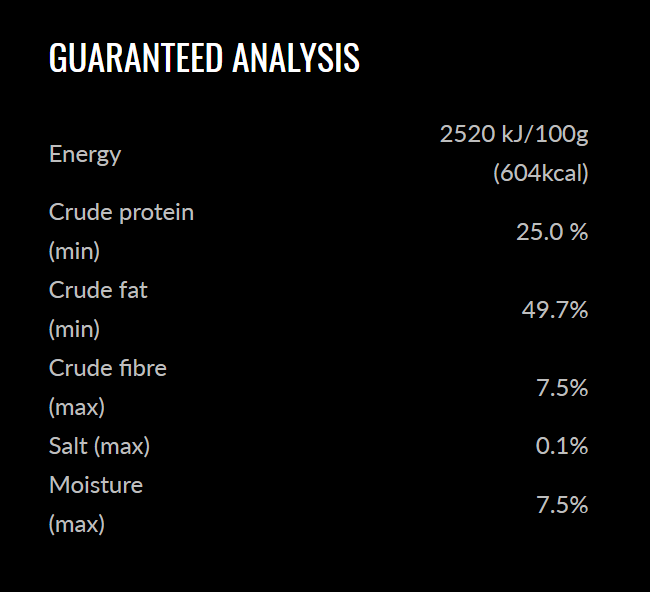Click the 2520 kJ/100g energy value

pos(514,134)
